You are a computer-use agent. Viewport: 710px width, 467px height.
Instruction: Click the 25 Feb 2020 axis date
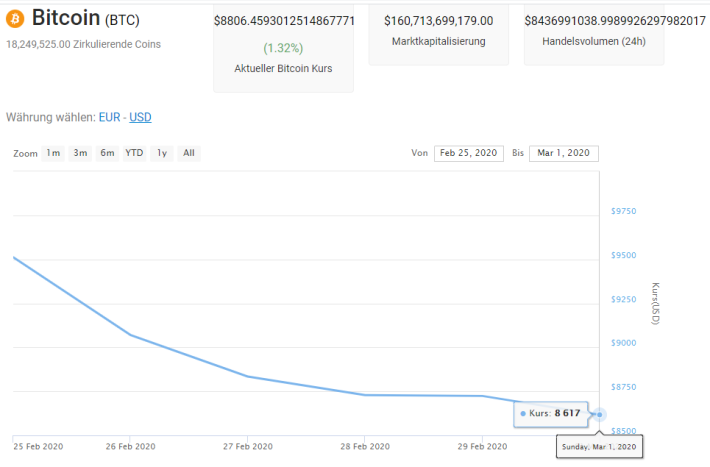click(x=38, y=447)
